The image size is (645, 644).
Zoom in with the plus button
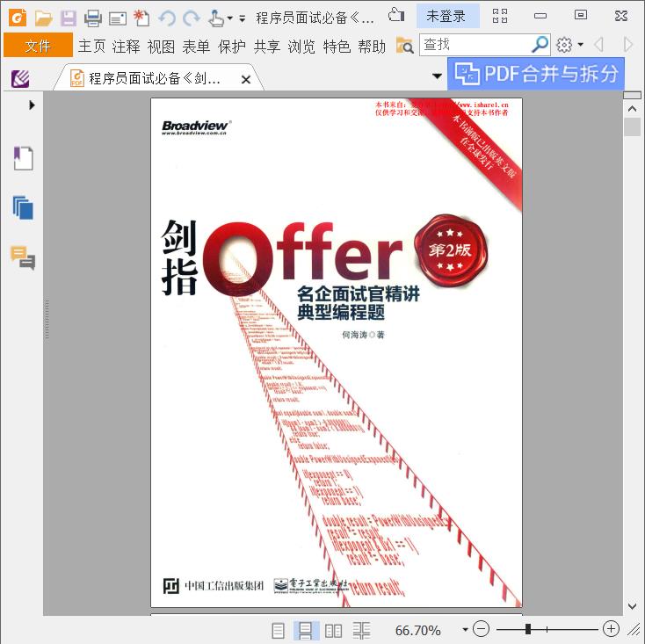click(x=611, y=629)
